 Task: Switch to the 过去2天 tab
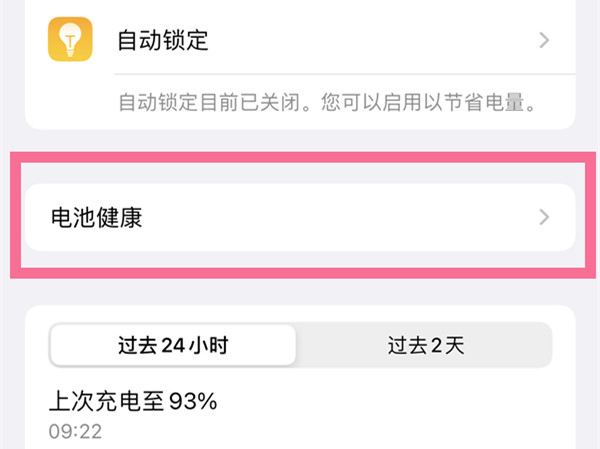pyautogui.click(x=426, y=347)
